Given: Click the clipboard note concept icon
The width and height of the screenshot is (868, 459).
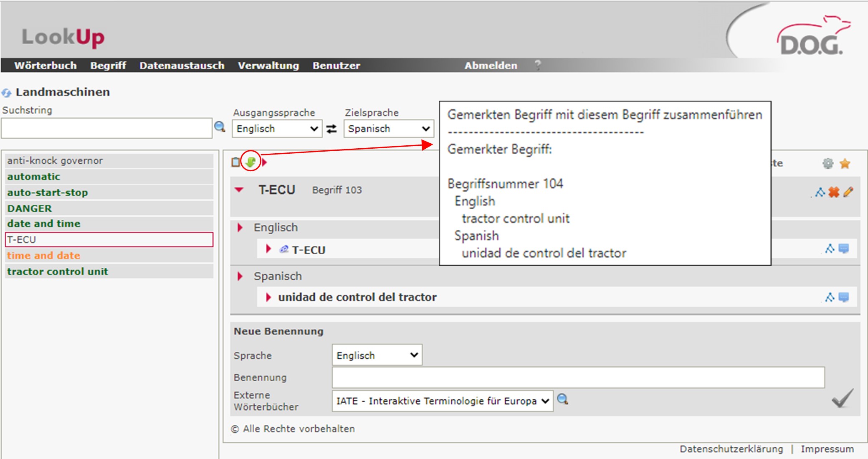Looking at the screenshot, I should pos(235,162).
